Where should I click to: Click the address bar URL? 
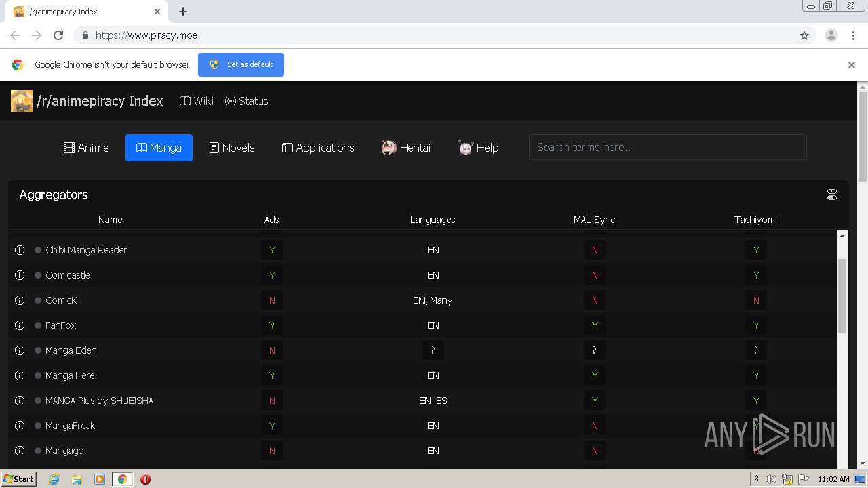coord(146,35)
